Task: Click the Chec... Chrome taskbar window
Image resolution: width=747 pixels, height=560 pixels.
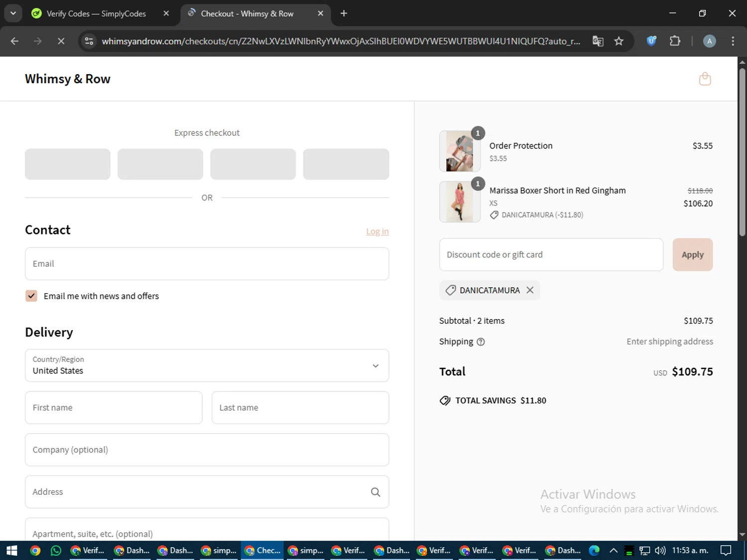Action: click(262, 551)
